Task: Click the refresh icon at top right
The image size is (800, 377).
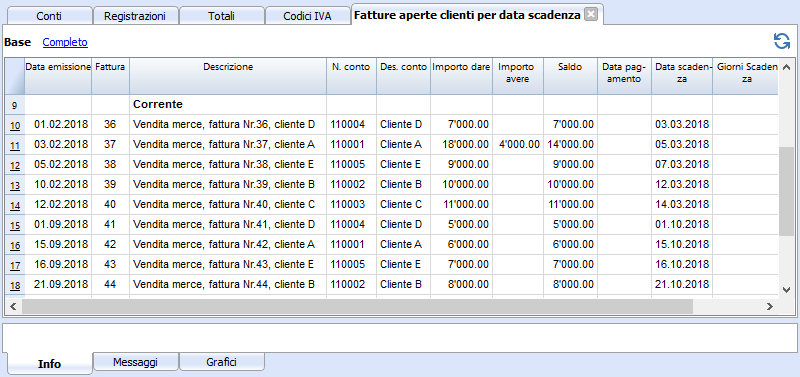Action: 782,41
